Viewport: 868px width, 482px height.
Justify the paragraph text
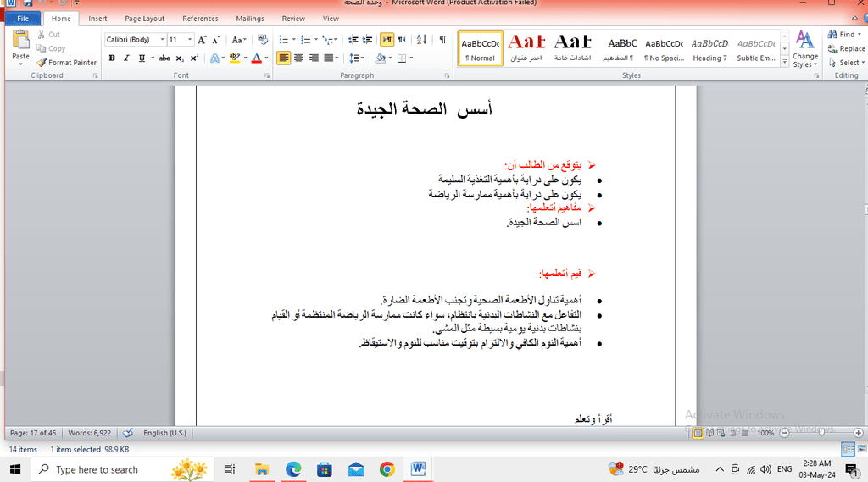pyautogui.click(x=329, y=58)
